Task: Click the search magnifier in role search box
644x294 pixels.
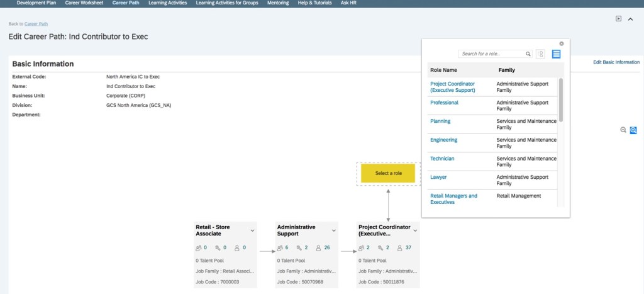Action: (528, 54)
